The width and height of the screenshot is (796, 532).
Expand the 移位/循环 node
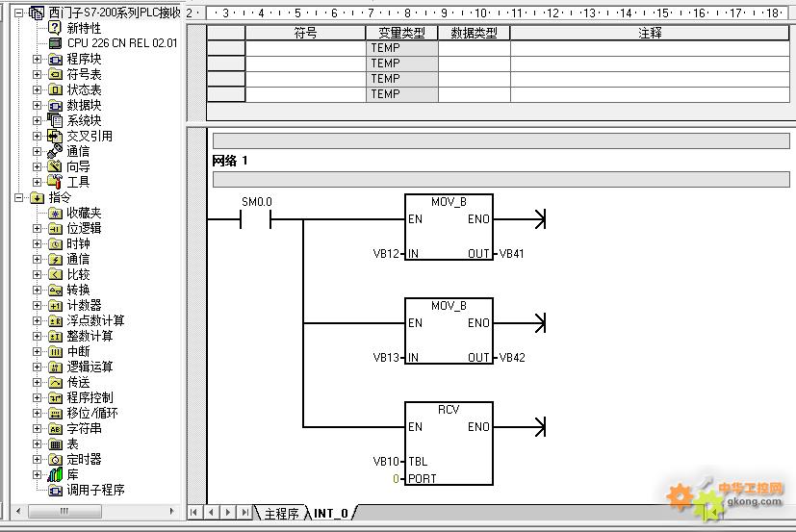coord(38,414)
